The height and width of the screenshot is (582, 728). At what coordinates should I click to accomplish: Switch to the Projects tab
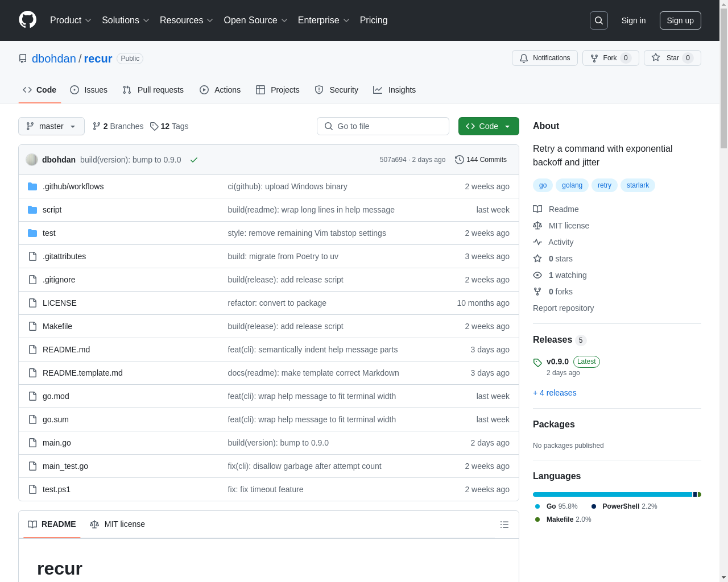(278, 90)
